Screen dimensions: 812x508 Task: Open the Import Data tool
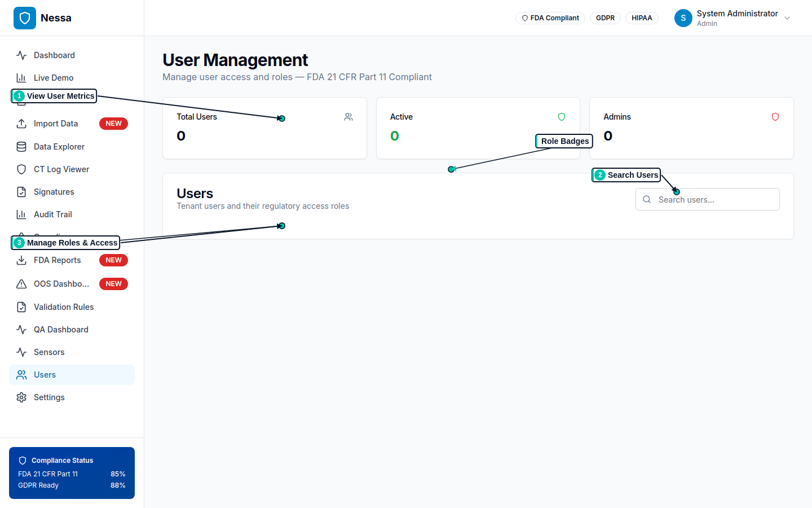point(54,123)
